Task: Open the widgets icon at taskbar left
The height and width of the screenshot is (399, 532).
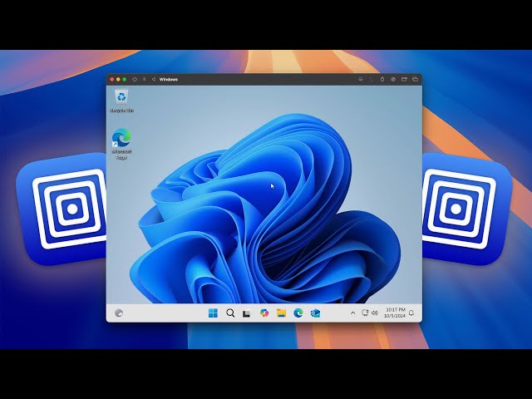Action: (x=119, y=313)
